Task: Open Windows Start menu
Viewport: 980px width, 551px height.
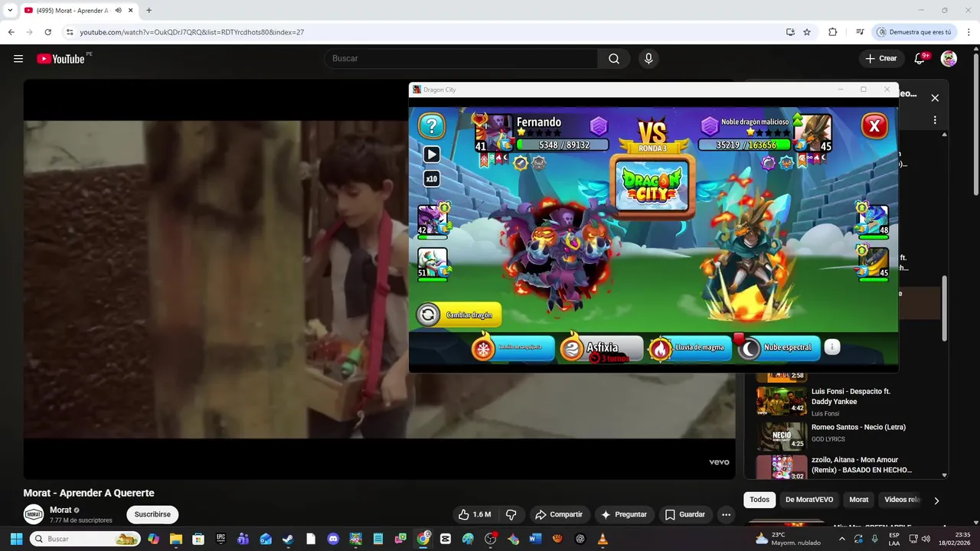Action: click(x=16, y=539)
